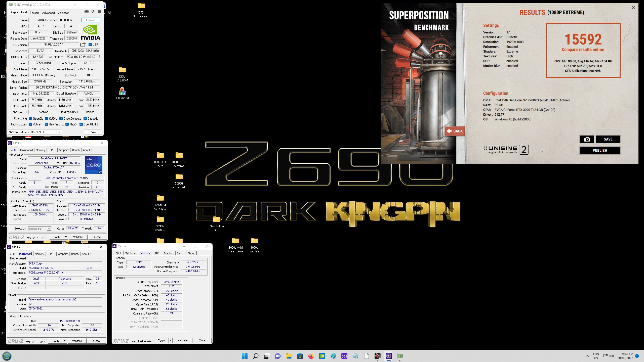This screenshot has width=644, height=362.
Task: Click the GPU-Z taskbar icon
Action: (x=400, y=356)
